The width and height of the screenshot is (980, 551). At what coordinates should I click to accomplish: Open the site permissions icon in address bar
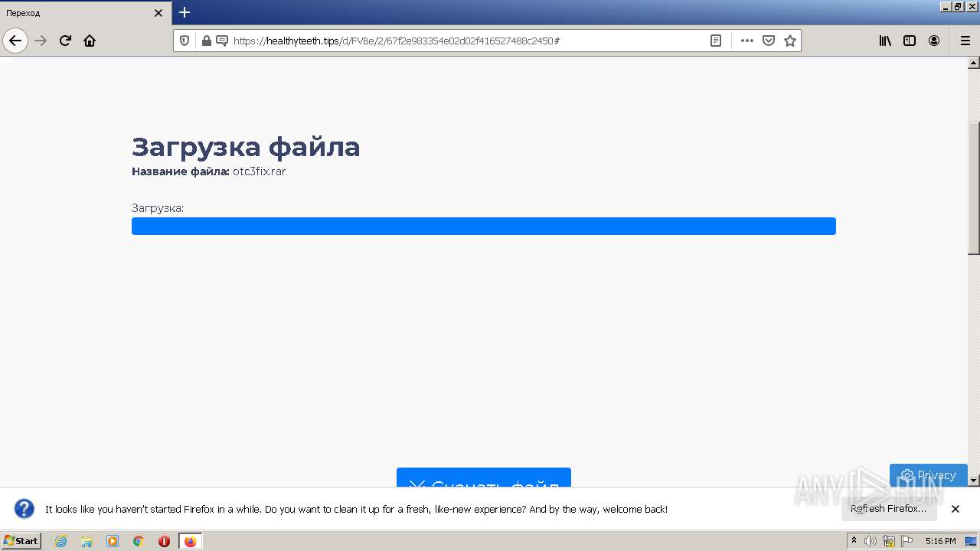[x=222, y=41]
